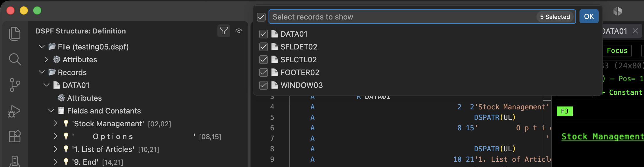Click the DSPATR(UL) keyword on line 8
The image size is (644, 167).
pos(495,149)
